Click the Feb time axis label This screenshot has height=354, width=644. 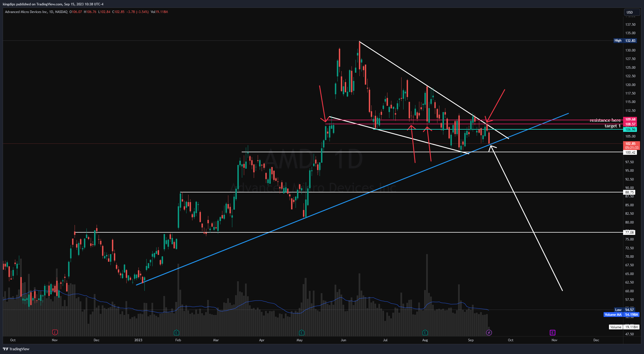pyautogui.click(x=178, y=340)
